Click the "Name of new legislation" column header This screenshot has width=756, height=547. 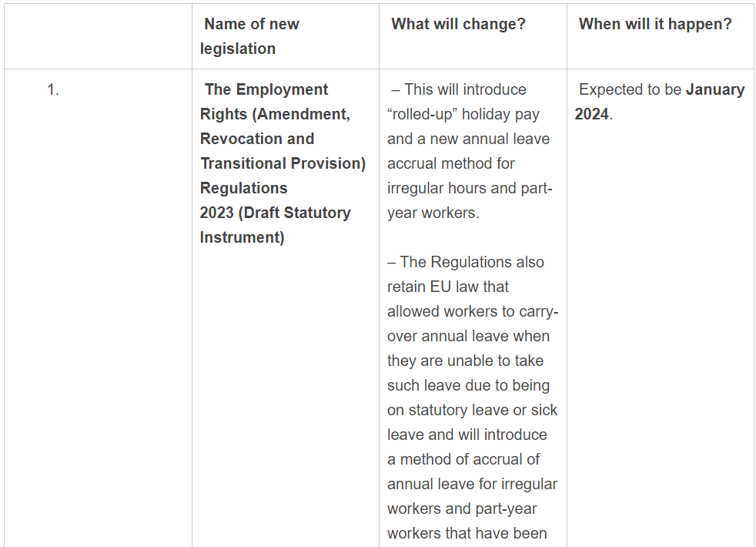tap(250, 36)
